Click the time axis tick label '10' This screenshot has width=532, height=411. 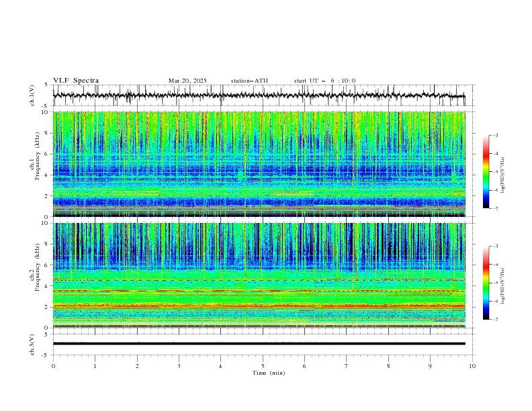472,366
